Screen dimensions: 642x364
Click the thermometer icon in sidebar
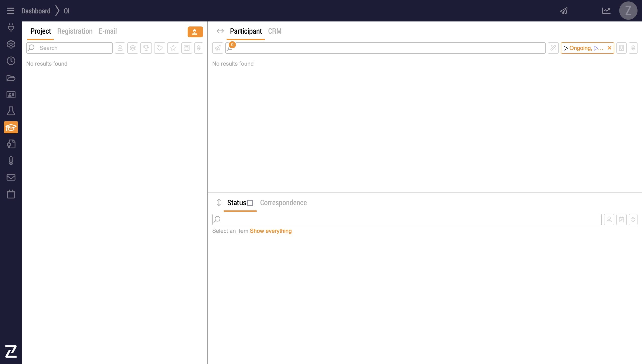pos(11,161)
